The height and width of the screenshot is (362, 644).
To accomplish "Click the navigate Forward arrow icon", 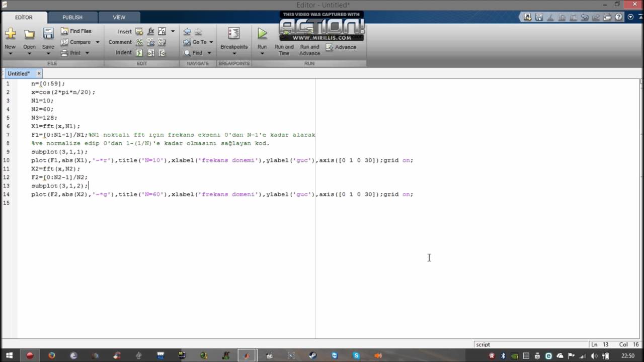I will coord(198,31).
